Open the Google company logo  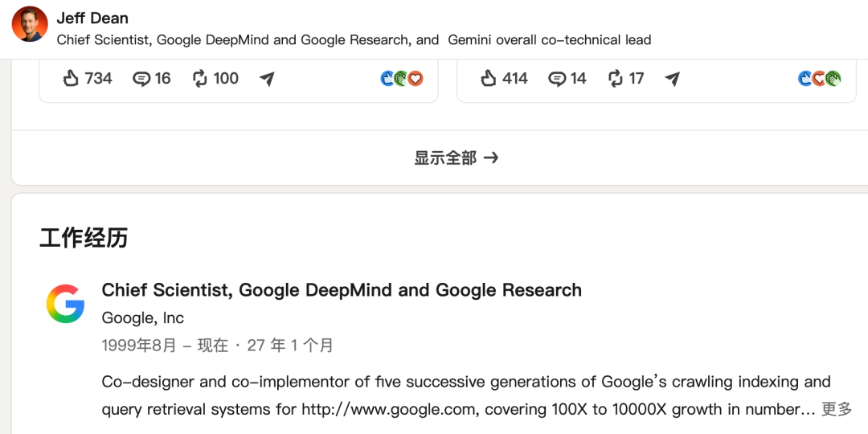click(65, 303)
